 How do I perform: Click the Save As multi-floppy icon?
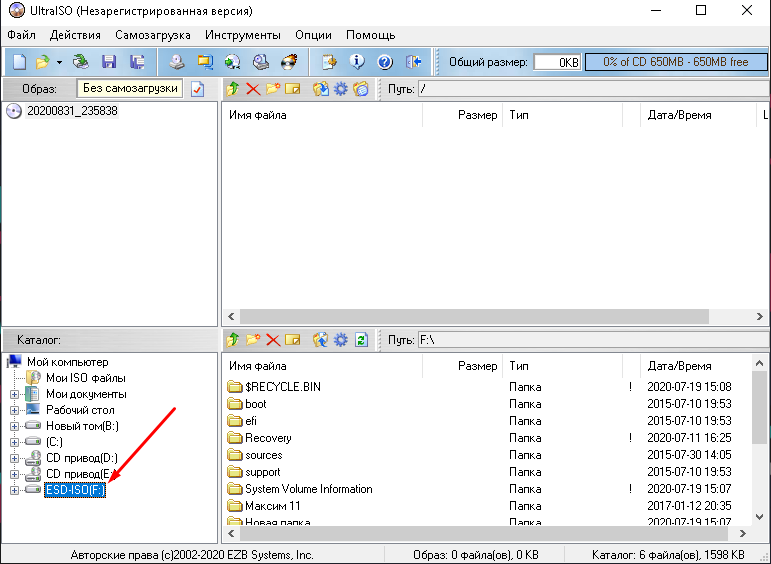point(137,62)
